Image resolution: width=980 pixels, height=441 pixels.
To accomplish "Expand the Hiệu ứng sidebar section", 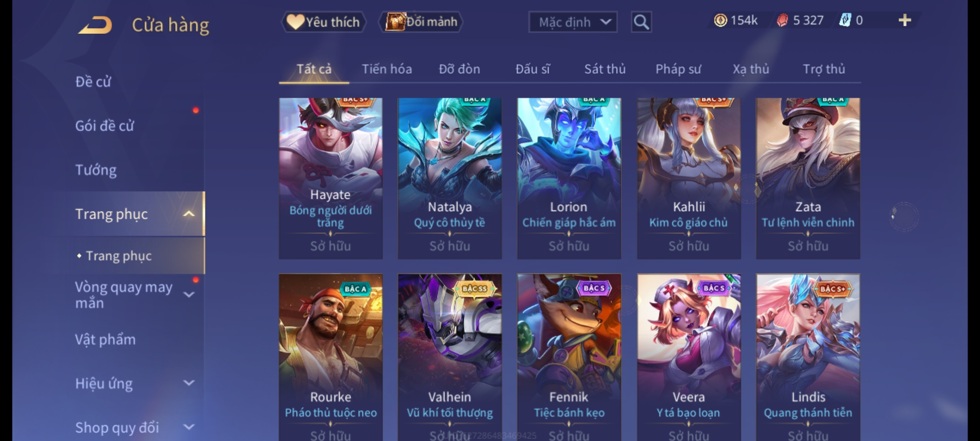I will 189,383.
